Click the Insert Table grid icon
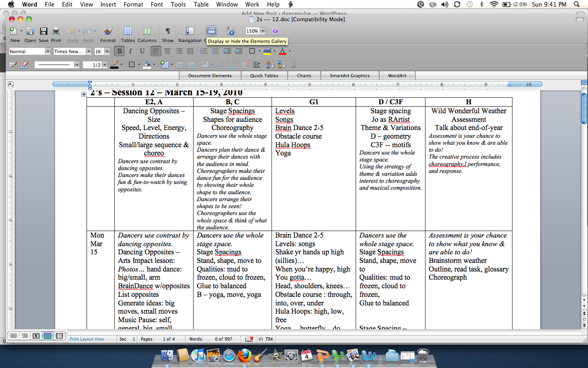Image resolution: width=588 pixels, height=368 pixels. [x=164, y=65]
